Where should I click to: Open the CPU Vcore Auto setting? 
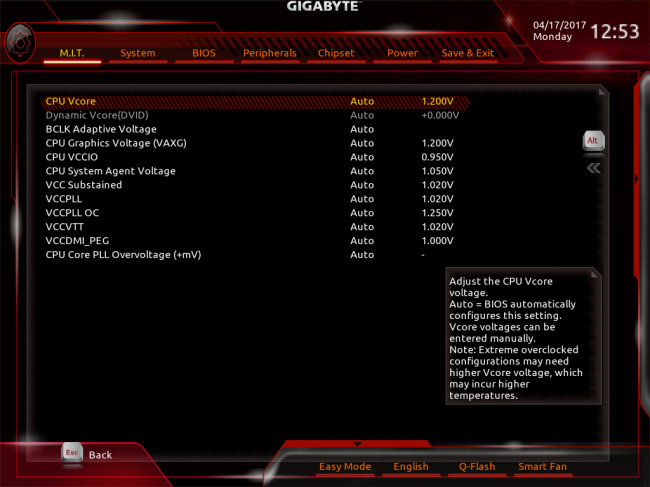click(362, 101)
